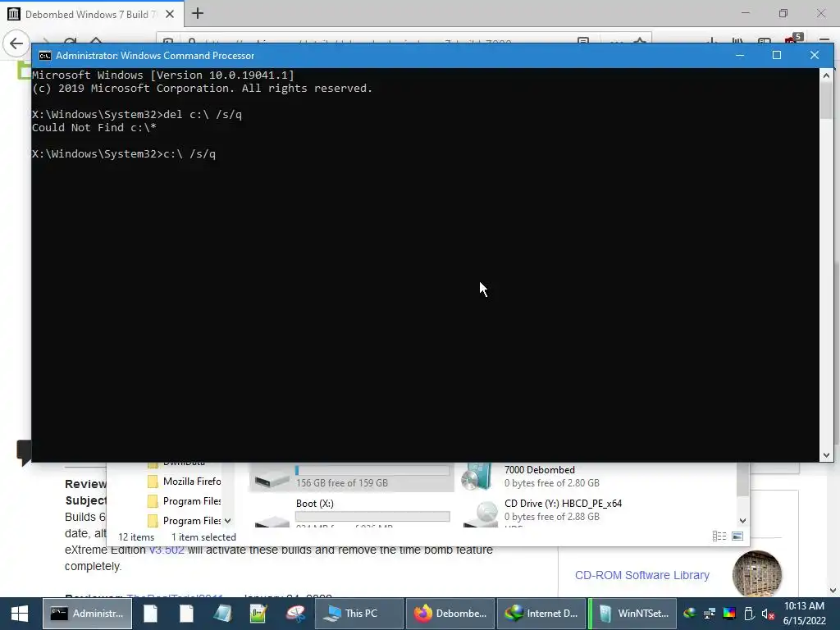Click the command prompt scrollbar thumb
This screenshot has height=630, width=840.
click(x=826, y=101)
